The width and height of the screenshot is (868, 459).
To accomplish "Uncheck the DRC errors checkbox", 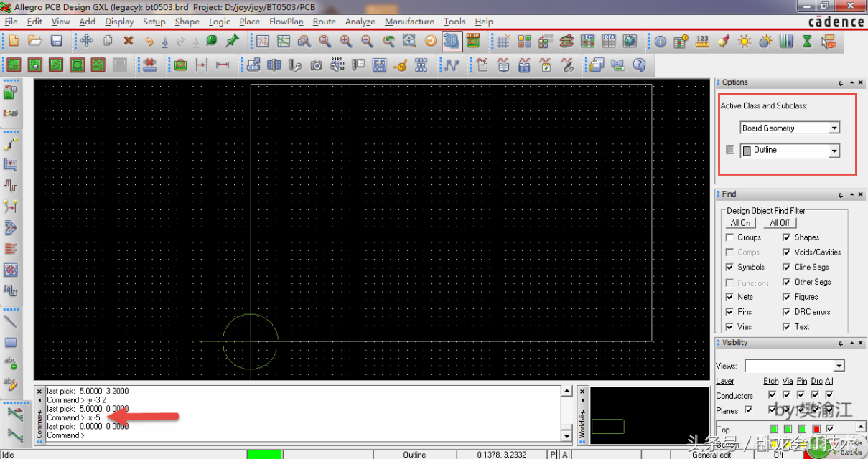I will [x=787, y=312].
